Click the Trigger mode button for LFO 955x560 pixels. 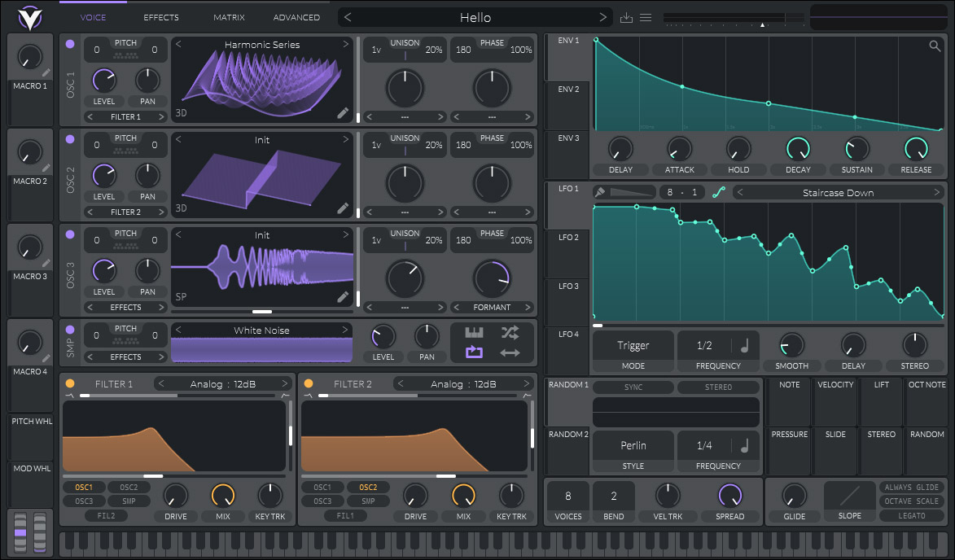pos(633,345)
